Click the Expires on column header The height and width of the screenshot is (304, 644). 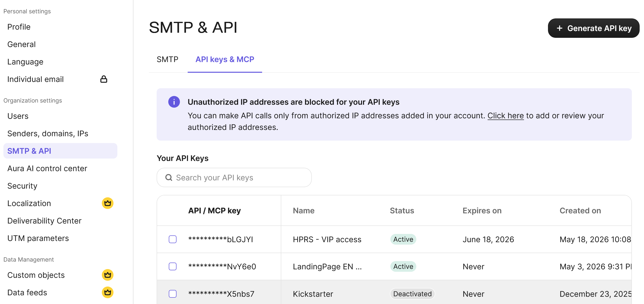point(482,210)
